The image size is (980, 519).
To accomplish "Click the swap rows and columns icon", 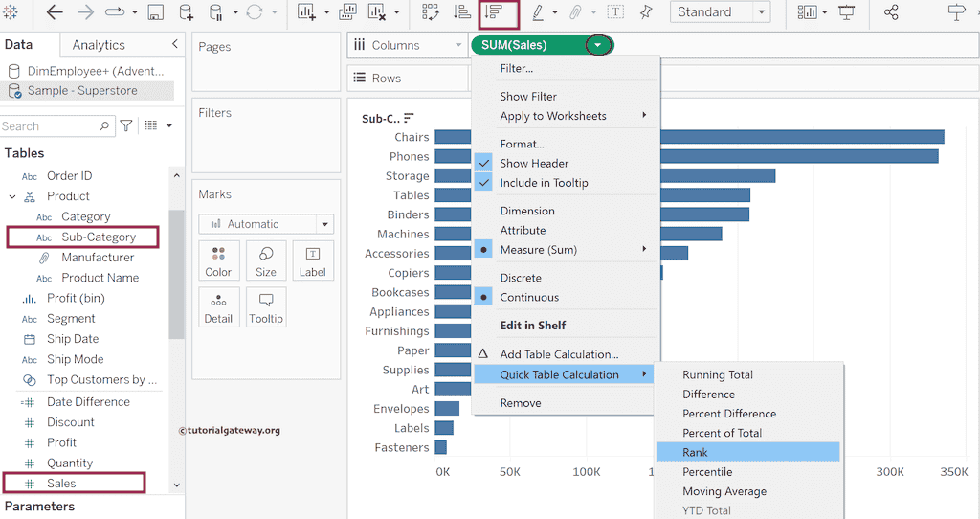I will point(430,13).
